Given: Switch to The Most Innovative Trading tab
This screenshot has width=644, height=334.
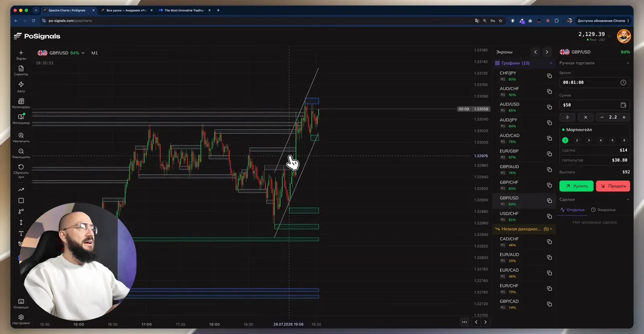Looking at the screenshot, I should point(184,10).
